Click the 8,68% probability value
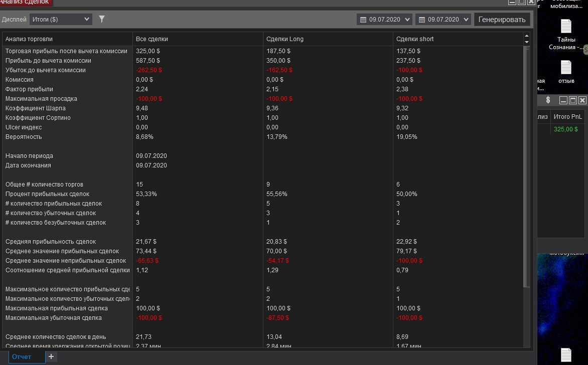 click(144, 137)
